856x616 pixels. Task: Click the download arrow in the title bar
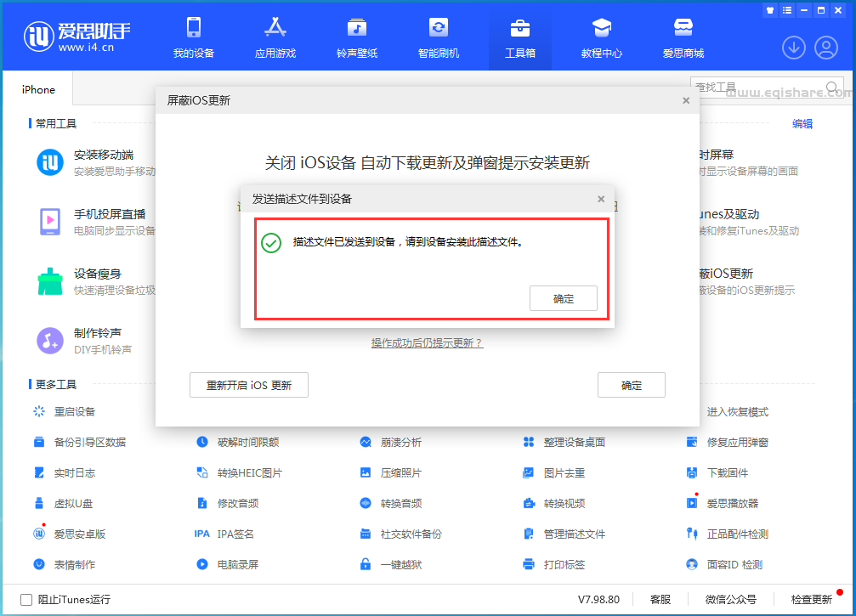793,48
